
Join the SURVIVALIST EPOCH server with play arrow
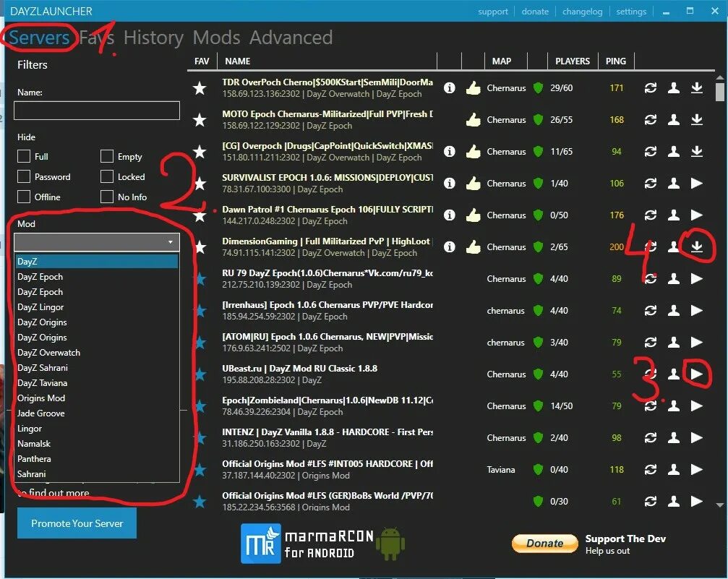[696, 184]
